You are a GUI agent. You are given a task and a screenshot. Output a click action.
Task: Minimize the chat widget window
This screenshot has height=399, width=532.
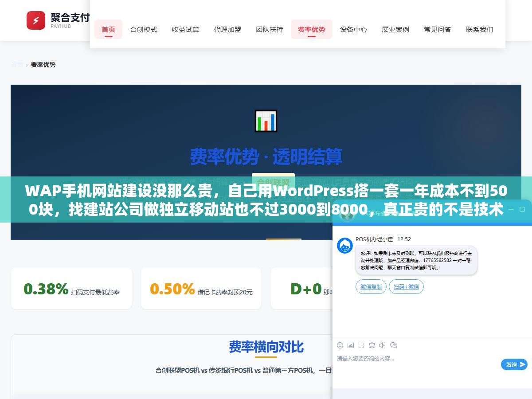coord(511,209)
